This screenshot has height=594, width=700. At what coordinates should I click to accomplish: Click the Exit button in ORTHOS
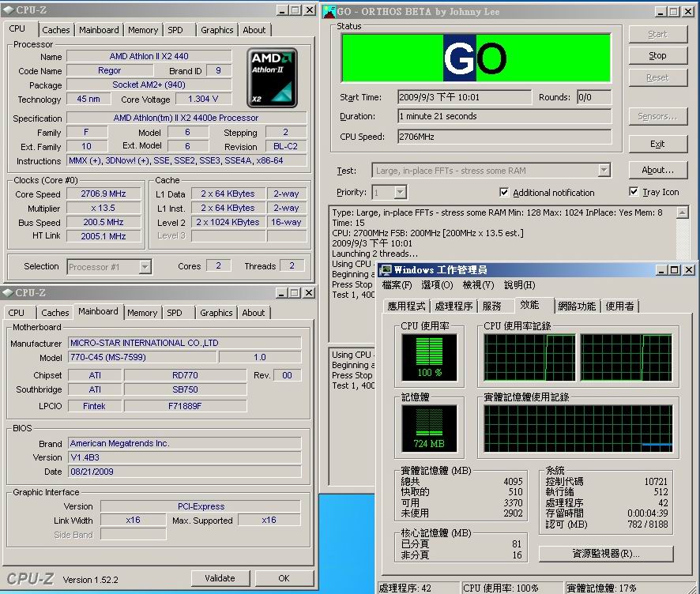tap(657, 144)
